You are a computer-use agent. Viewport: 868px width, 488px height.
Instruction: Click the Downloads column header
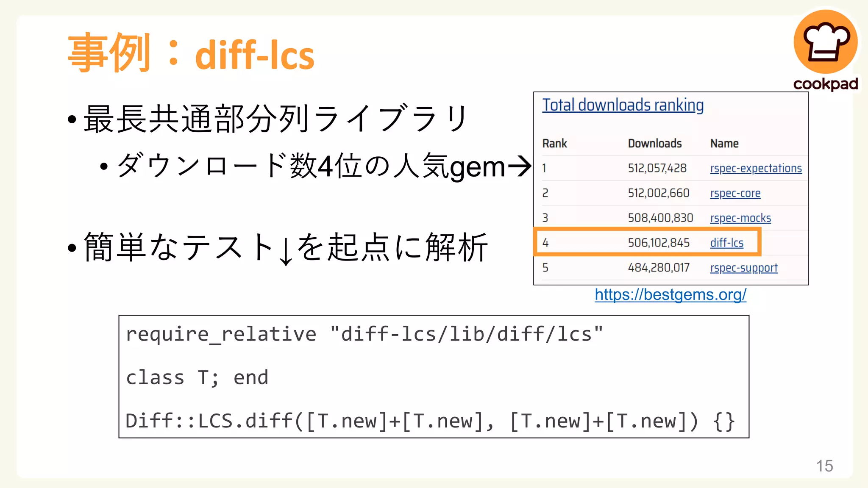pyautogui.click(x=654, y=144)
